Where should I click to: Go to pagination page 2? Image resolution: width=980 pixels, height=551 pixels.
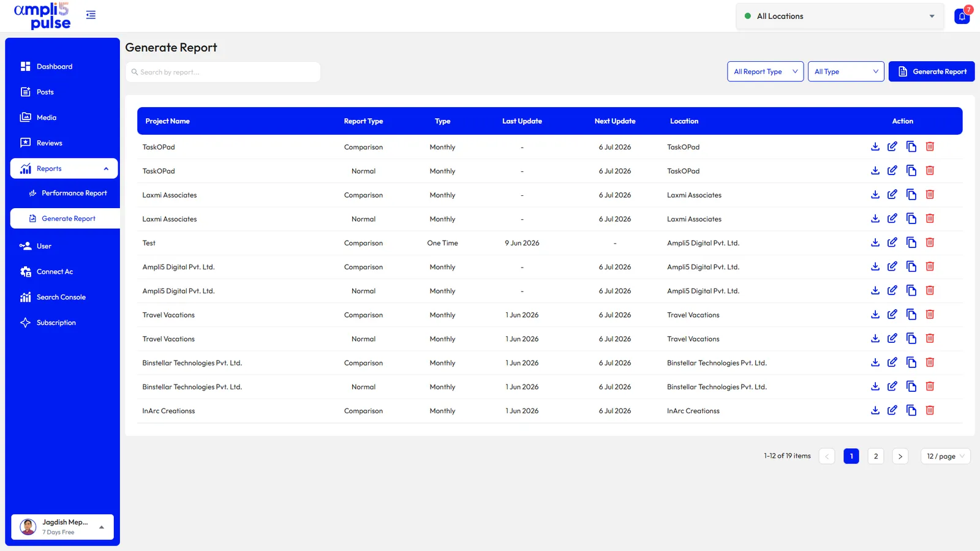click(x=876, y=456)
